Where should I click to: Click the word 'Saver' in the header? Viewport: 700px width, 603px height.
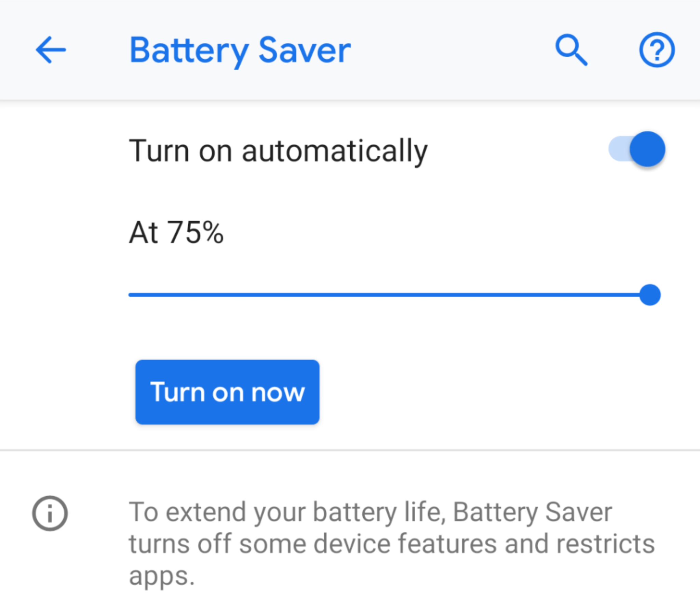[x=304, y=50]
